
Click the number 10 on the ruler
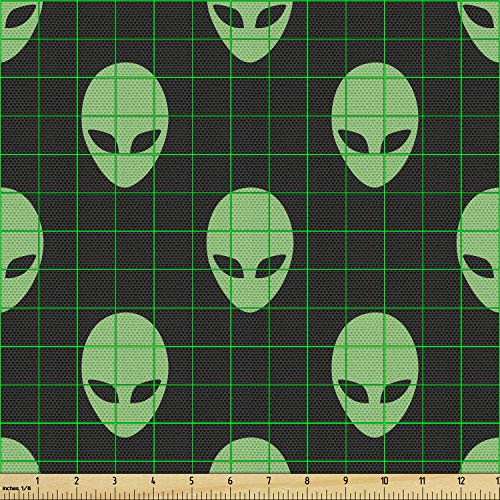(384, 481)
